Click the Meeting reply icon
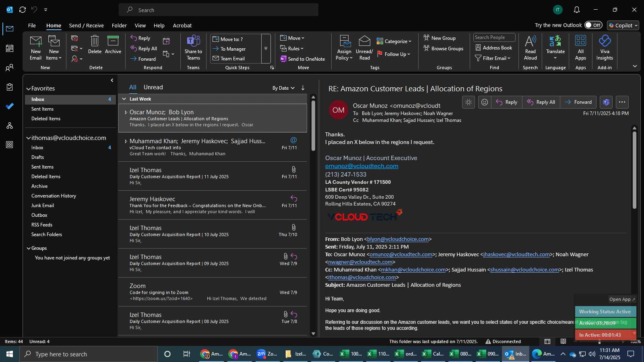644x362 pixels. [x=166, y=41]
